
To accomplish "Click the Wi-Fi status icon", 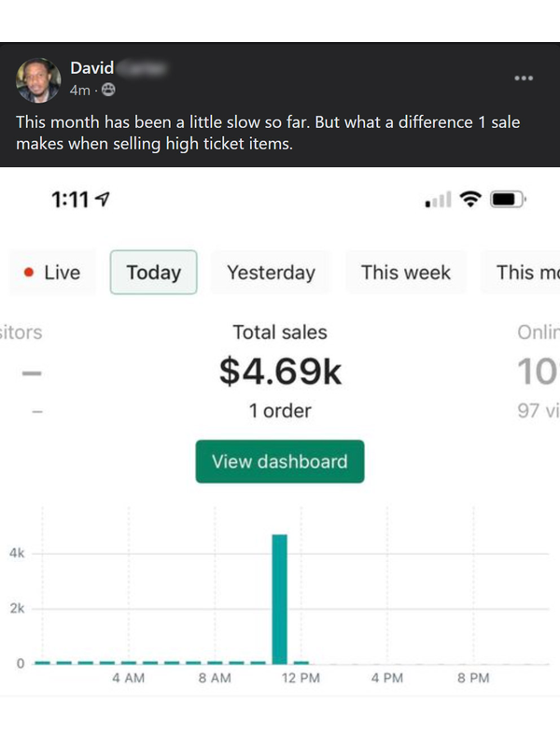I will (x=470, y=198).
